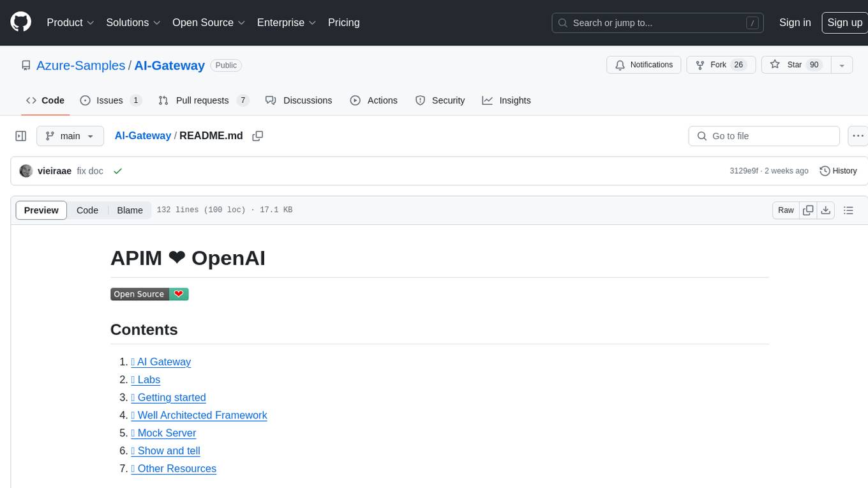Switch to the Issues tab
Screen dimensions: 868x488
pos(110,100)
